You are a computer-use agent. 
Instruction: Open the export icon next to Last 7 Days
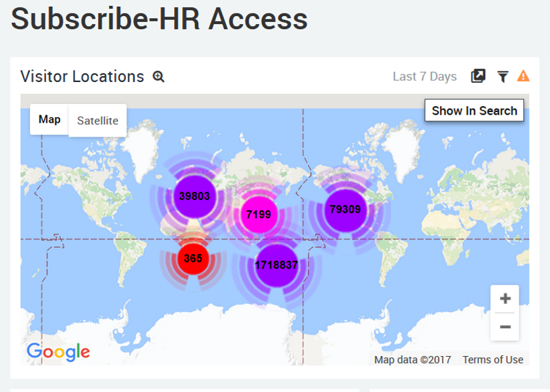[478, 76]
